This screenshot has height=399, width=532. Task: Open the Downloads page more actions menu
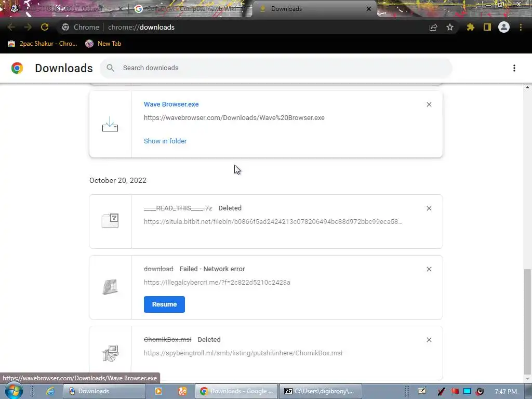[514, 68]
